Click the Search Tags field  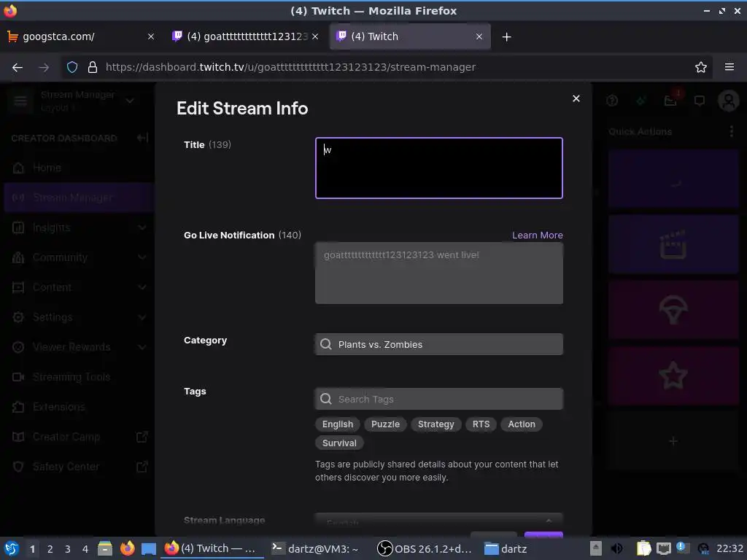tap(438, 399)
